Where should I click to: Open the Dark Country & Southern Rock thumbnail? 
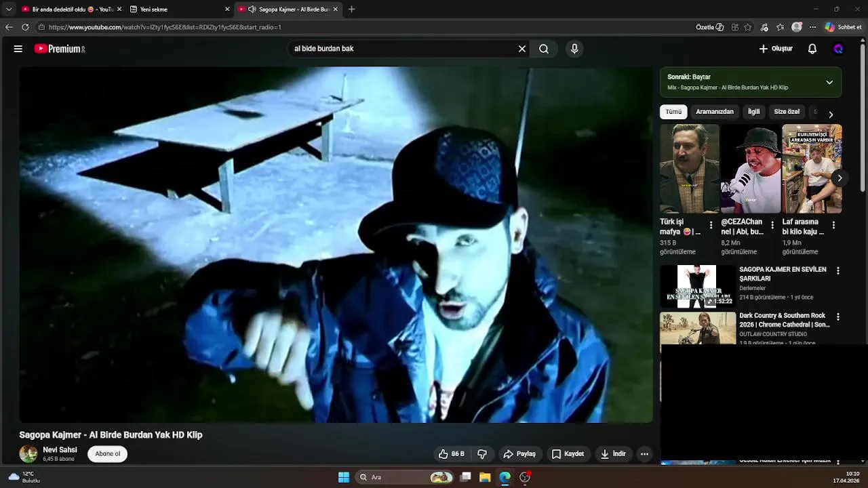(698, 329)
